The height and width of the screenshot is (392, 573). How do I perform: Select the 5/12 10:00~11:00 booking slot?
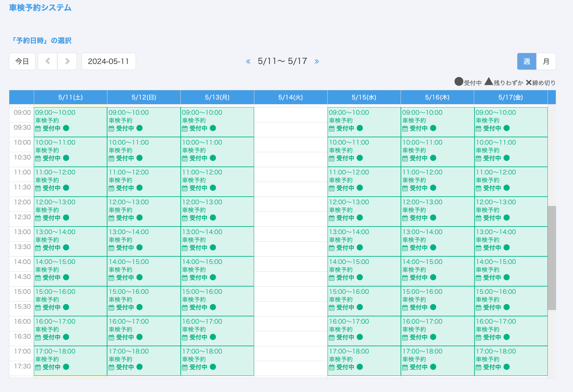tap(144, 151)
